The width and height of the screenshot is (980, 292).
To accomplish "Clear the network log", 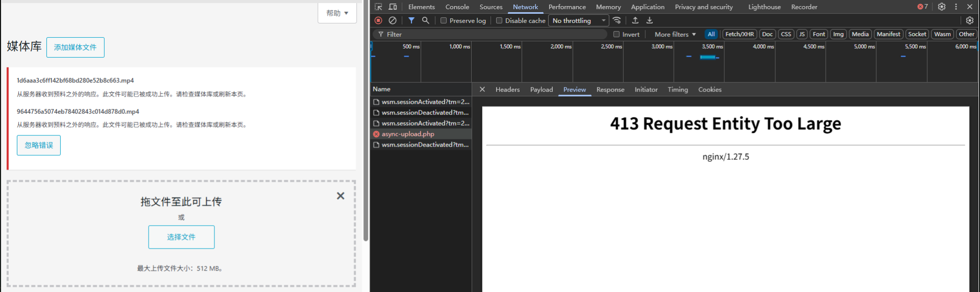I will pyautogui.click(x=393, y=20).
